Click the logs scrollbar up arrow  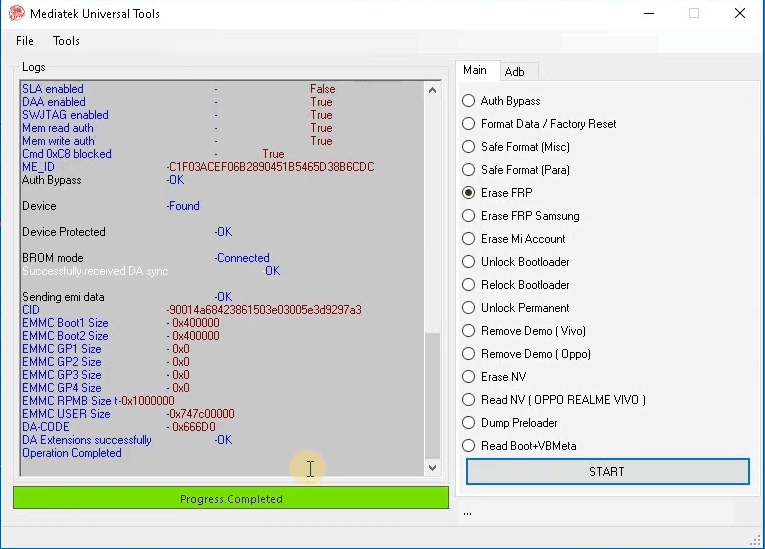[x=433, y=90]
